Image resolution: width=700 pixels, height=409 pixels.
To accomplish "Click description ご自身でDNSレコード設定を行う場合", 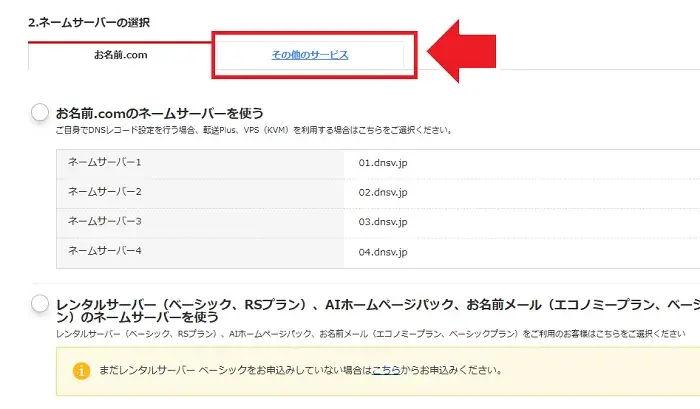I will click(254, 130).
